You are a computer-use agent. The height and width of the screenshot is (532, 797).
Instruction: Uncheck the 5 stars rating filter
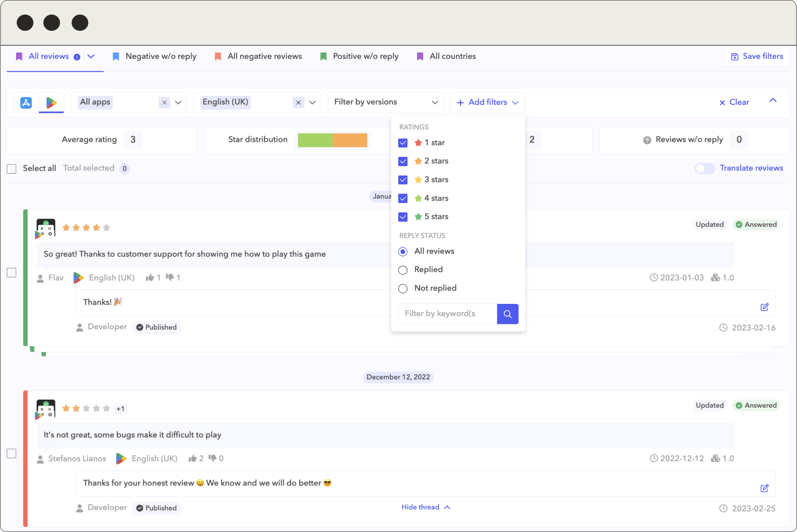[403, 217]
